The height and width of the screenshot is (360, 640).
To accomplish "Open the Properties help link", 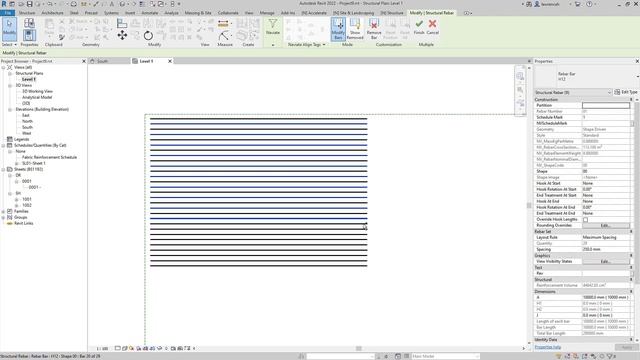I will click(548, 347).
